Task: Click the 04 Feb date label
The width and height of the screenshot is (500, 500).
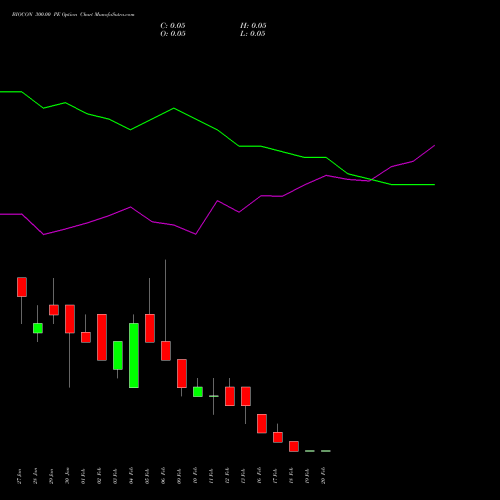Action: tap(131, 476)
